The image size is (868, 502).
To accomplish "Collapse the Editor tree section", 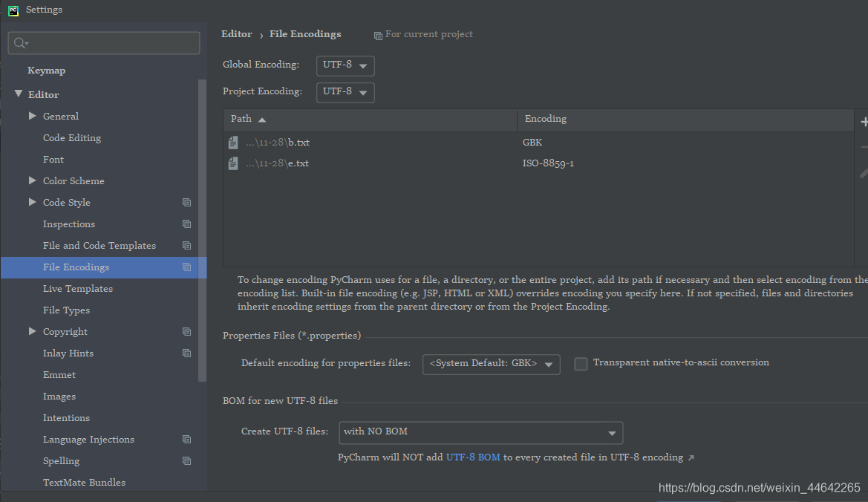I will pyautogui.click(x=19, y=94).
